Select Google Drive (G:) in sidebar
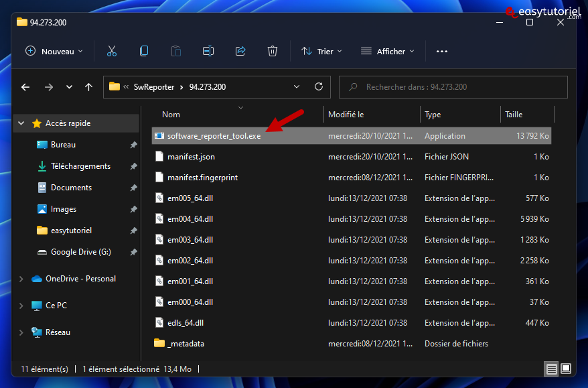588x388 pixels. (81, 252)
